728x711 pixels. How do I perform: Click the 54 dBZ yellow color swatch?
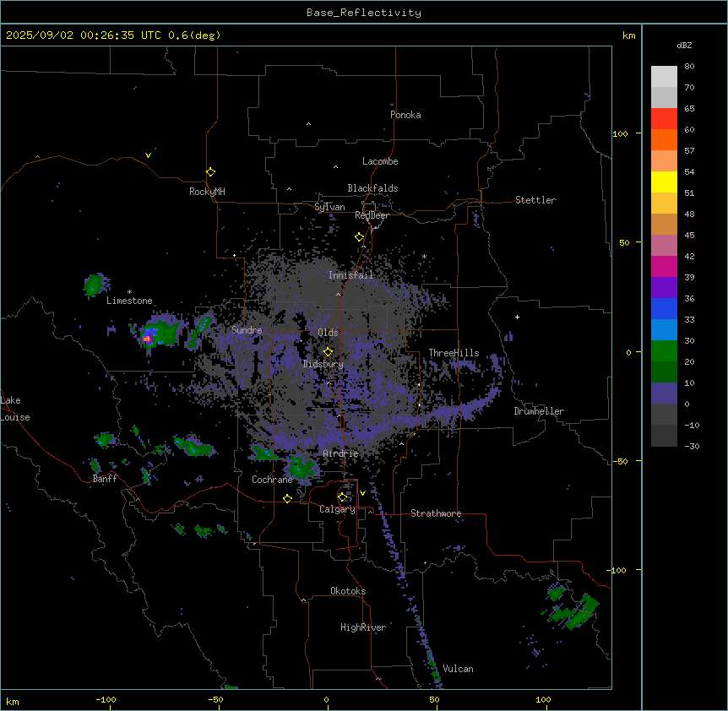[664, 182]
